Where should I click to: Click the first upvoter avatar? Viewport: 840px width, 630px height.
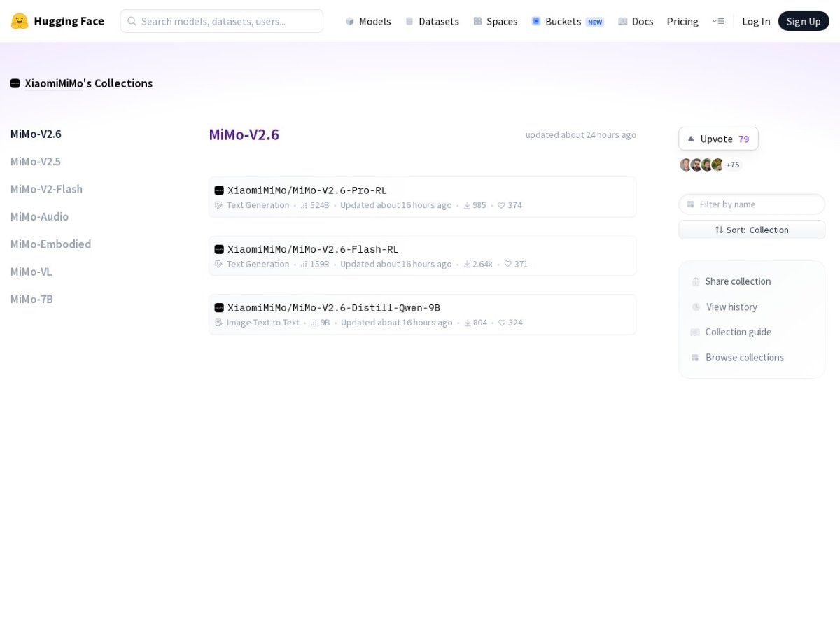[686, 164]
